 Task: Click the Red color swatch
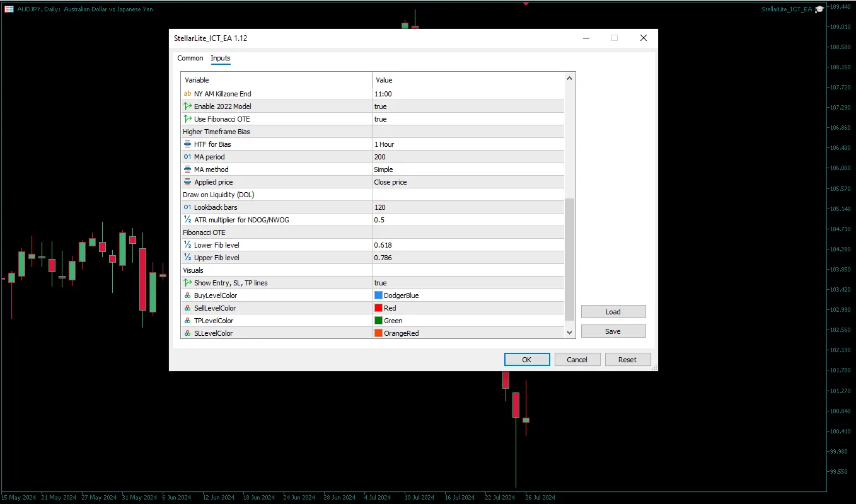[378, 308]
